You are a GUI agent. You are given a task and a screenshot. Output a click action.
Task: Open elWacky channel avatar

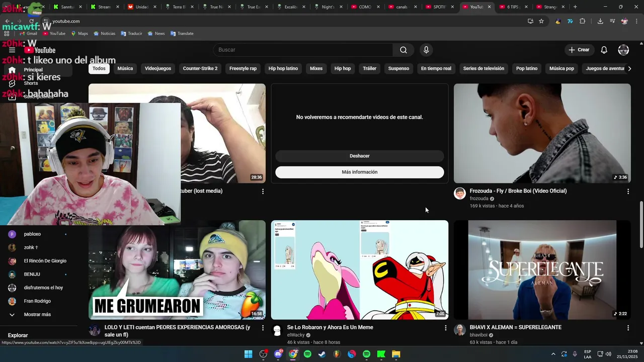(x=277, y=330)
